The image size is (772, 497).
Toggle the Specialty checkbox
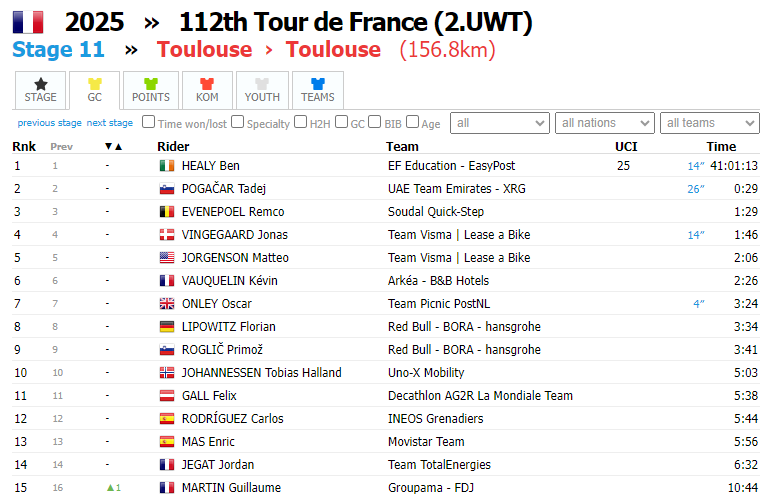tap(238, 123)
